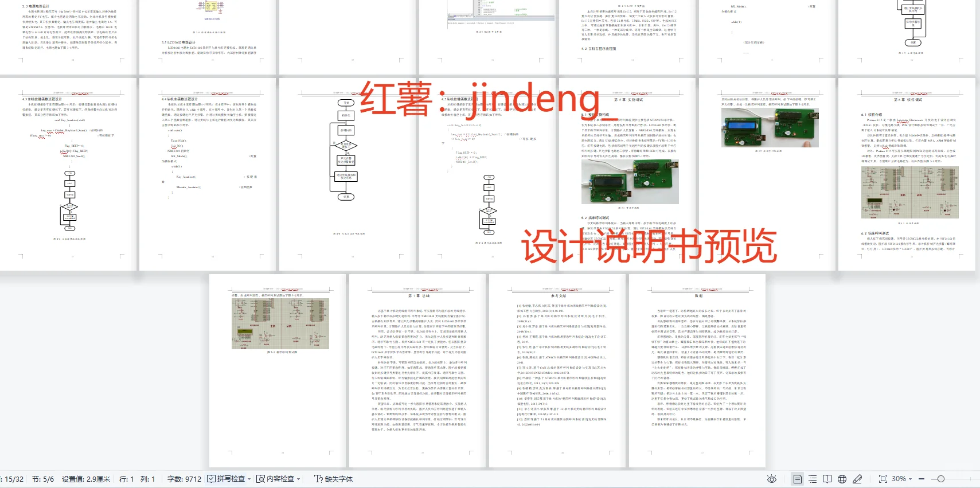Select the 致谢 acknowledgements page

(x=697, y=370)
